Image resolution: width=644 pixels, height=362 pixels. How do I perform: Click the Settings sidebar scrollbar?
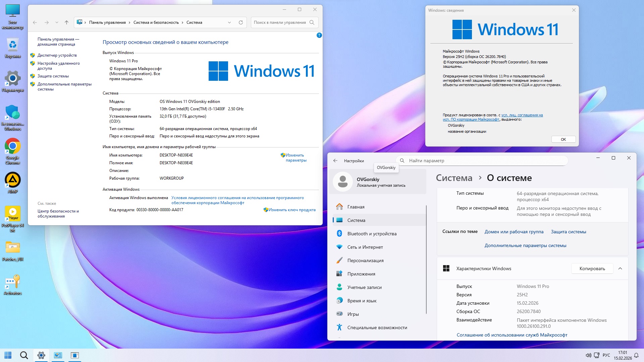point(426,260)
